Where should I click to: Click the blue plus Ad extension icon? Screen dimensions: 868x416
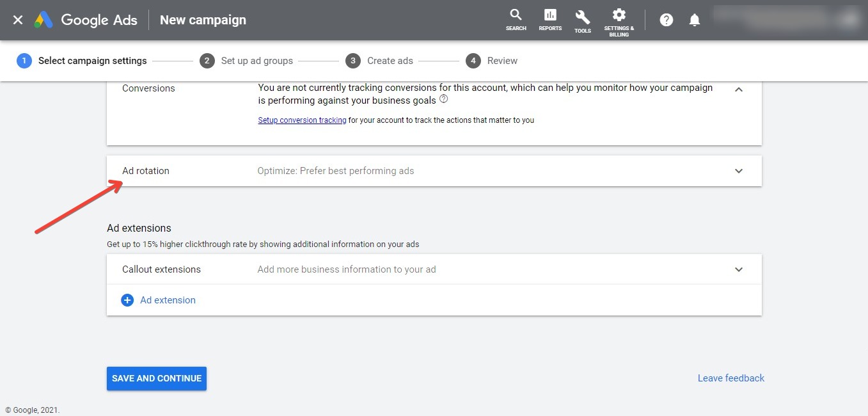[127, 300]
